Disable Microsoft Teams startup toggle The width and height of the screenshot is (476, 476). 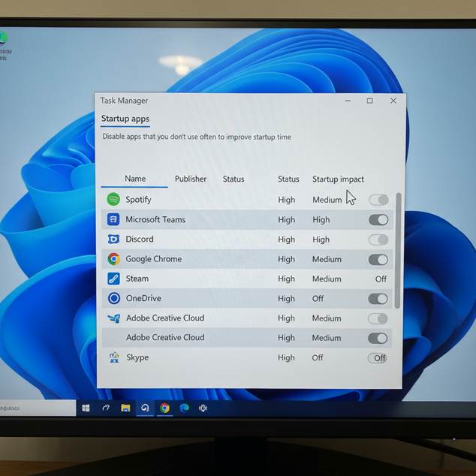click(x=378, y=220)
